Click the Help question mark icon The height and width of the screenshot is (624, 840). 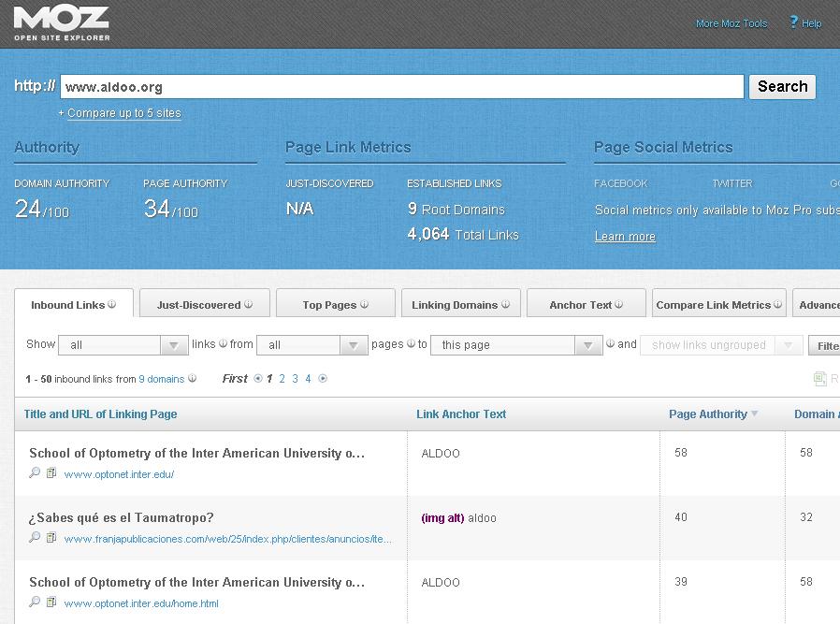(794, 22)
